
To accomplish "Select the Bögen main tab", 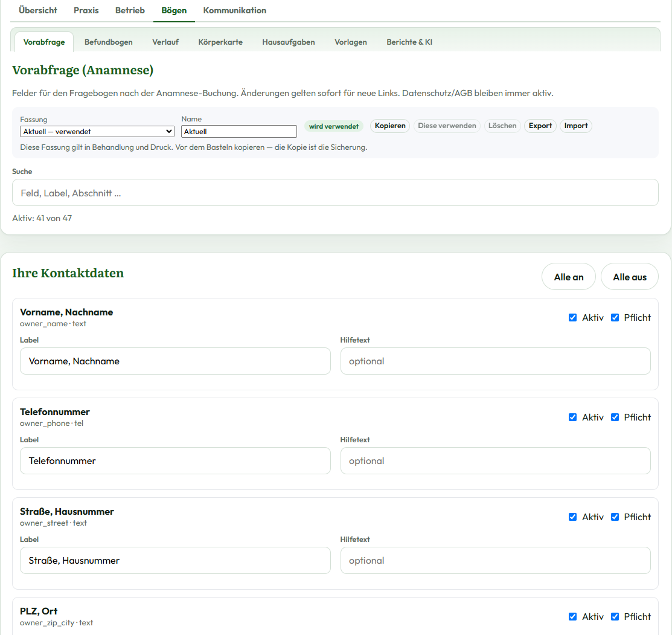I will click(174, 10).
